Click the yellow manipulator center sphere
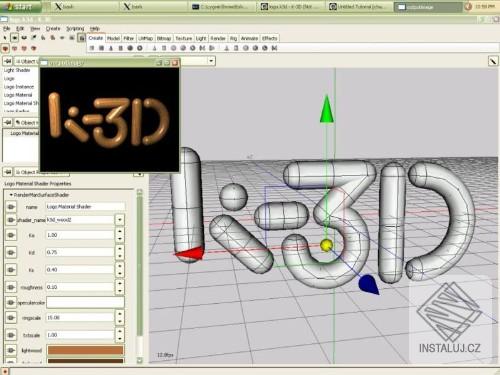 (326, 245)
